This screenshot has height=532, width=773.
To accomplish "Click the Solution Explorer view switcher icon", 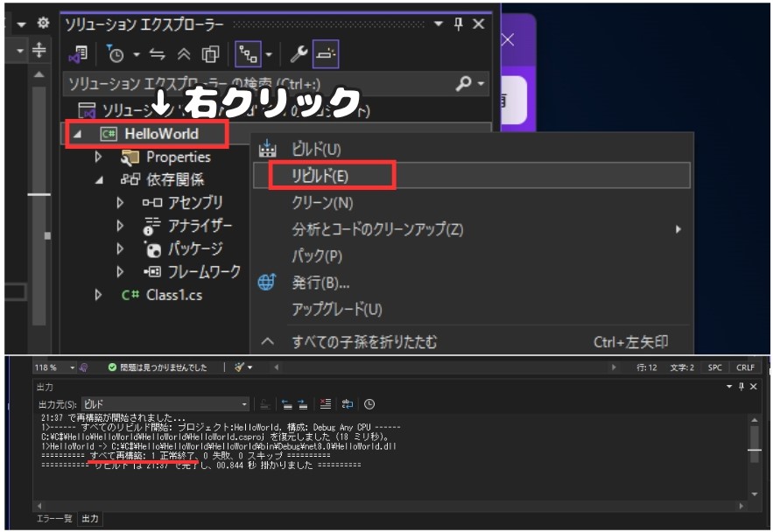I will coord(78,54).
